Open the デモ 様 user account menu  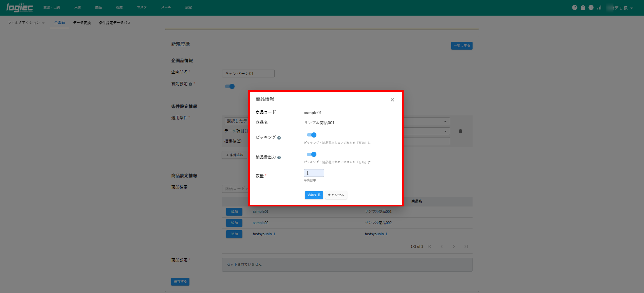[621, 8]
